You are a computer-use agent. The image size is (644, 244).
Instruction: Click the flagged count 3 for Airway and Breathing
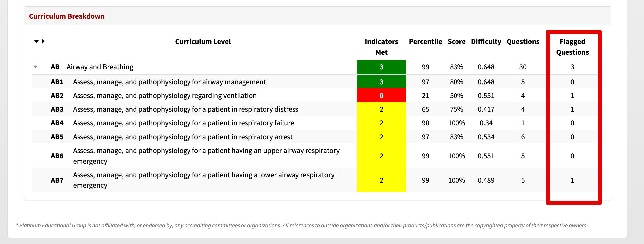pyautogui.click(x=572, y=67)
